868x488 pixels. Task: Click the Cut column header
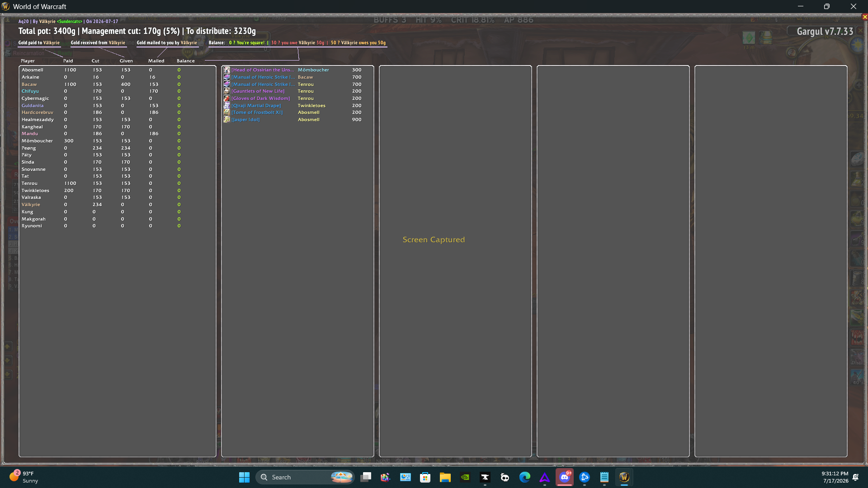click(x=95, y=61)
